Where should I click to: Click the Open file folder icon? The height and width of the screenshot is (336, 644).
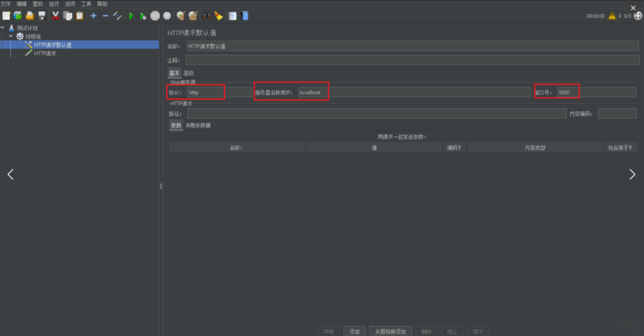pyautogui.click(x=30, y=16)
